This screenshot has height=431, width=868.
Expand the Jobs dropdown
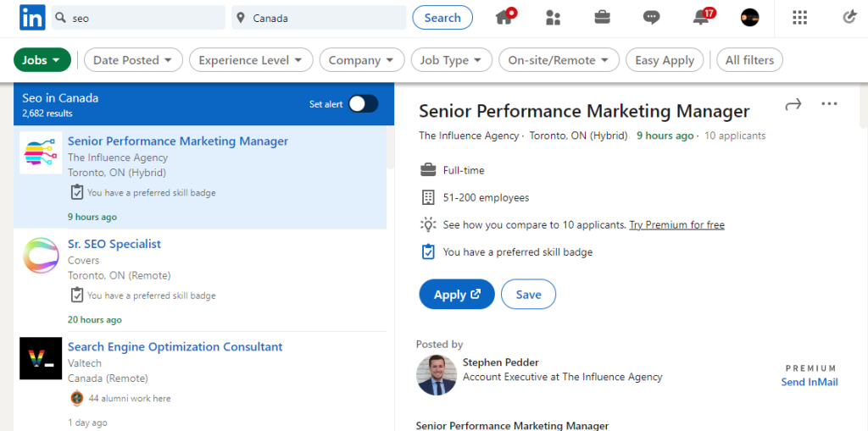click(42, 60)
